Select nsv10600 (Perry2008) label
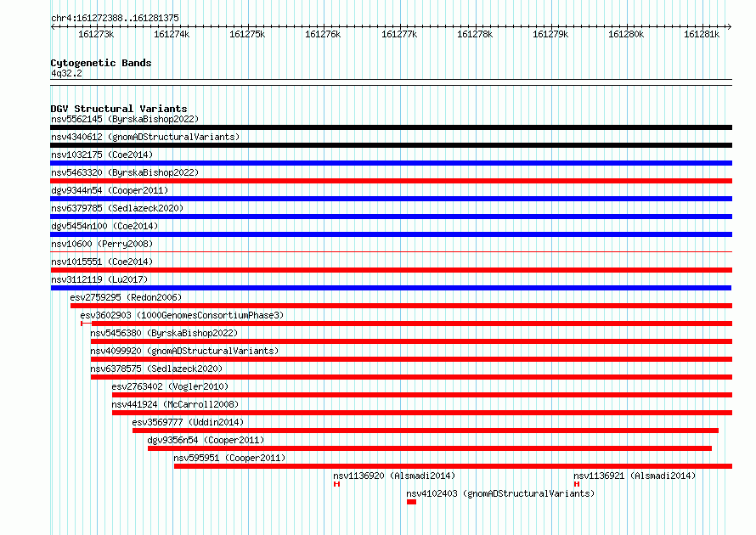The width and height of the screenshot is (756, 535). pos(102,244)
